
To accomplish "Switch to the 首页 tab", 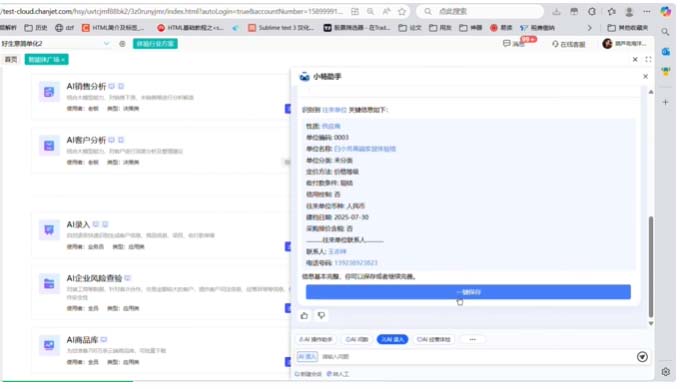I will pos(11,59).
